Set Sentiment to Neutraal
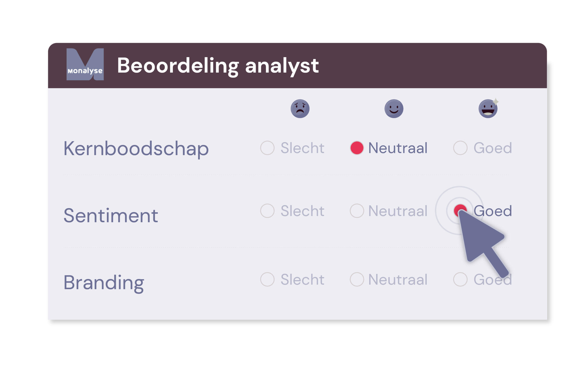This screenshot has height=392, width=588. [357, 211]
